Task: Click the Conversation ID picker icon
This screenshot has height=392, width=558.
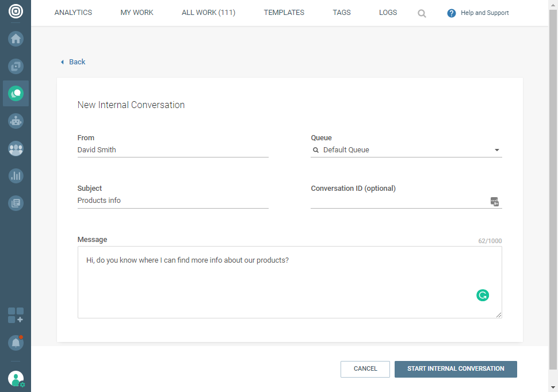Action: [x=494, y=201]
